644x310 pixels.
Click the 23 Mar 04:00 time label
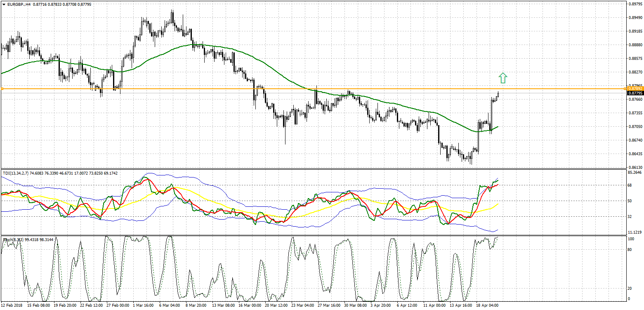302,305
